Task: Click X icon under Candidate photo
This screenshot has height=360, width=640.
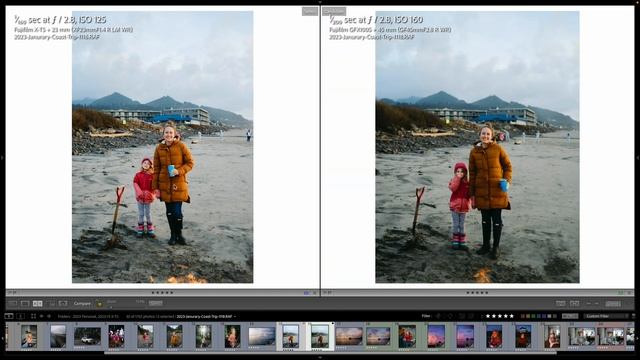Action: pos(630,293)
